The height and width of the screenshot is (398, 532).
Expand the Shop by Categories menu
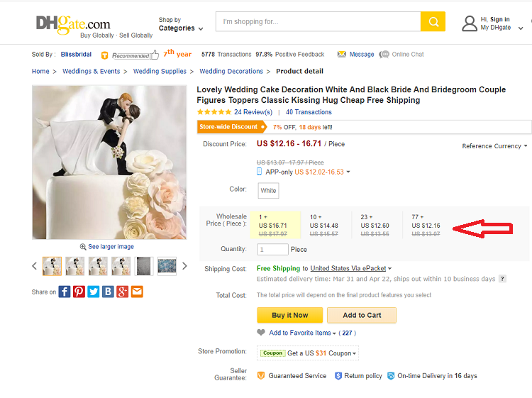180,25
